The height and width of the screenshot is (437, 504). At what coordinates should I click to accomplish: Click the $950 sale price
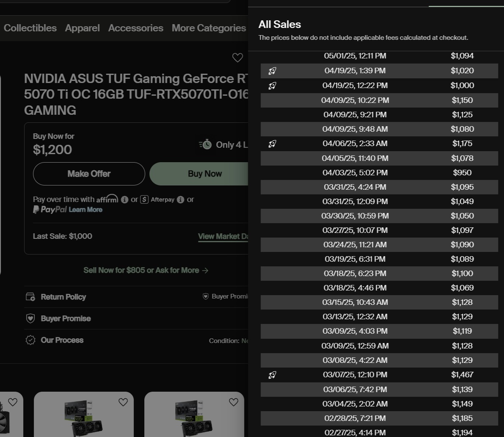click(x=462, y=173)
